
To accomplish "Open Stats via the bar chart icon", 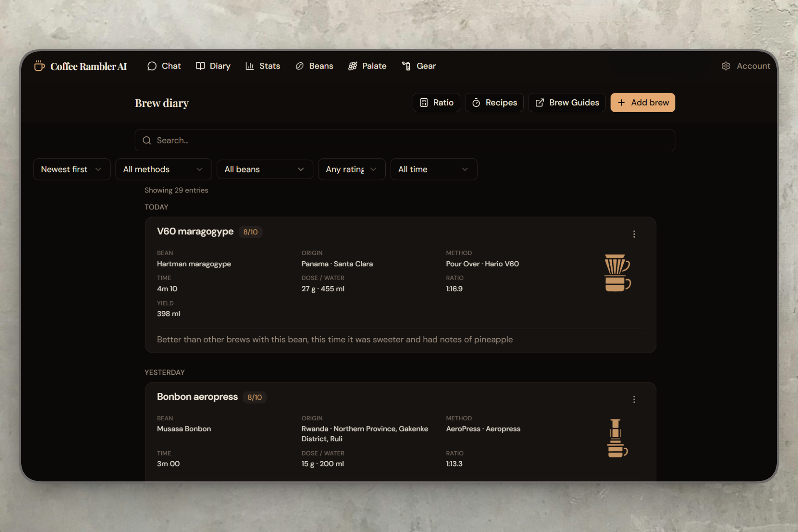I will [x=250, y=66].
